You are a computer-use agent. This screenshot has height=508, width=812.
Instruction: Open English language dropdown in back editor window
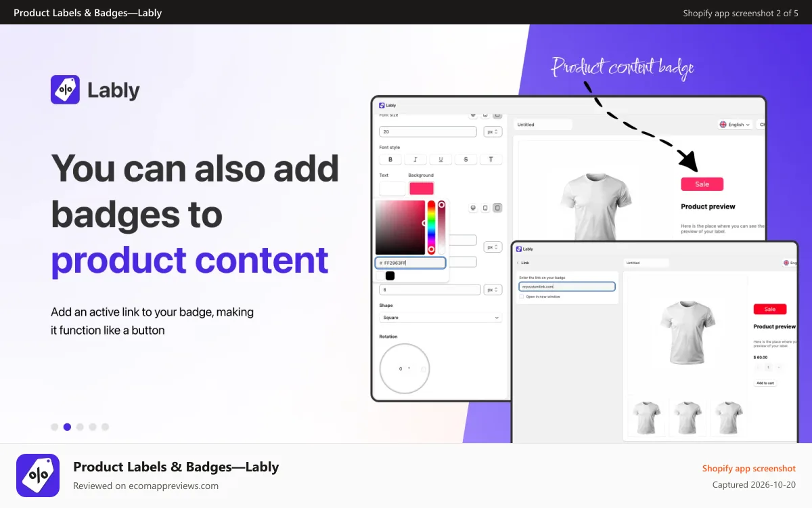[x=734, y=125]
